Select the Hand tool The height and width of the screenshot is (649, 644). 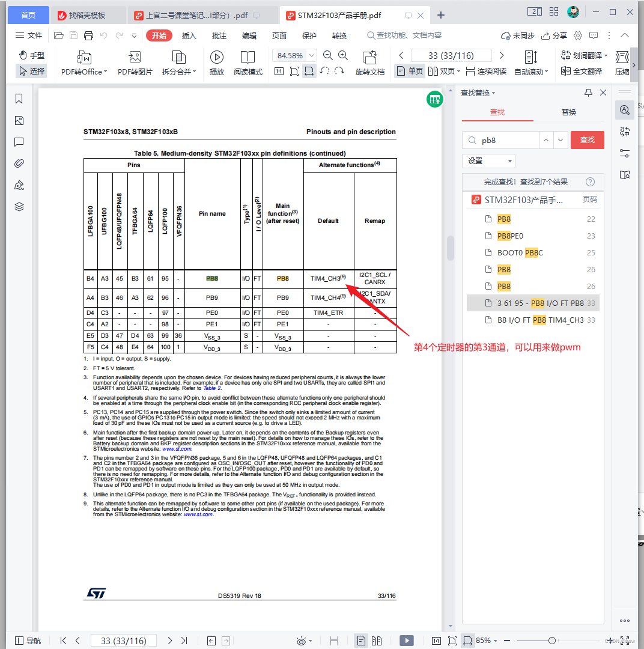tap(32, 55)
